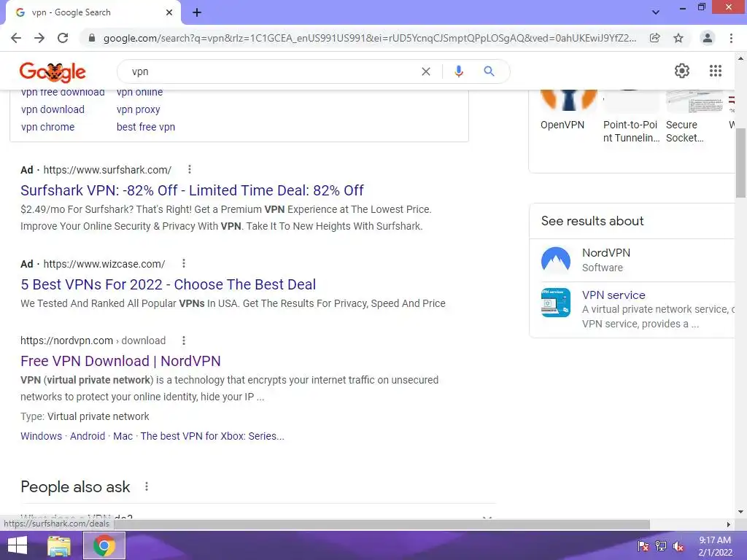Viewport: 747px width, 560px height.
Task: Search related term vpn online
Action: (139, 93)
